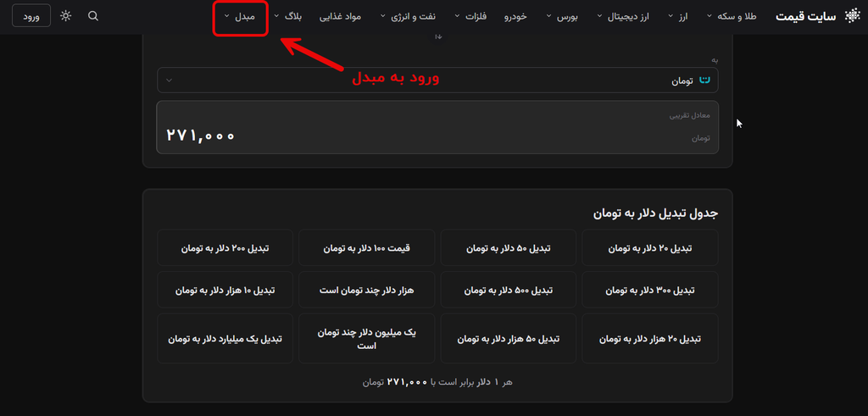Screen dimensions: 868x416
Task: Open تبدیل ۵۰۰ دلار به تومان
Action: (509, 290)
